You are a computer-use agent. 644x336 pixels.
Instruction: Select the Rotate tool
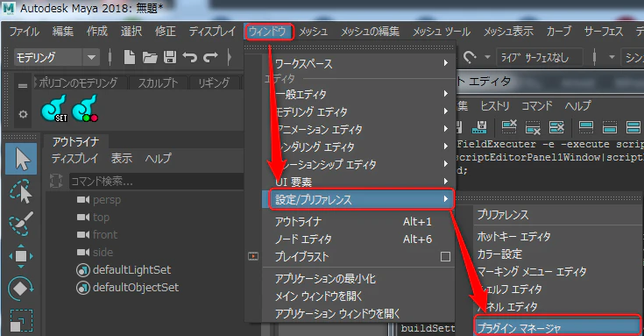(20, 289)
